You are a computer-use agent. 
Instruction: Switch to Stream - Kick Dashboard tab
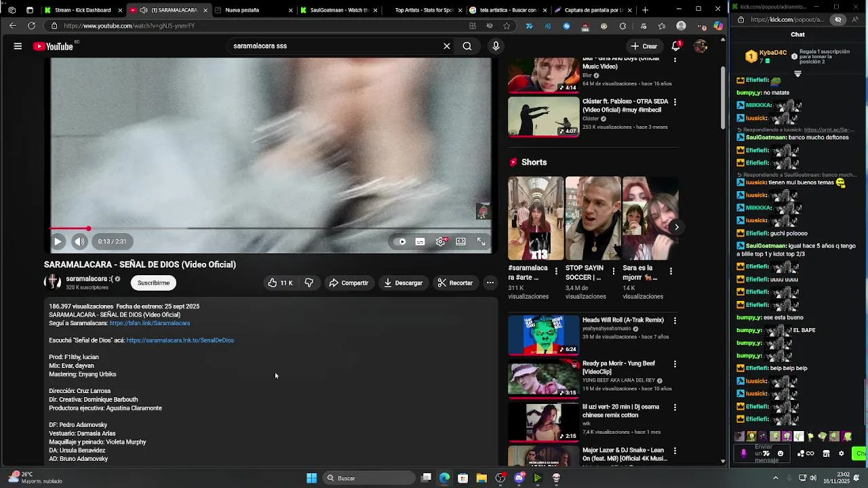(x=83, y=10)
